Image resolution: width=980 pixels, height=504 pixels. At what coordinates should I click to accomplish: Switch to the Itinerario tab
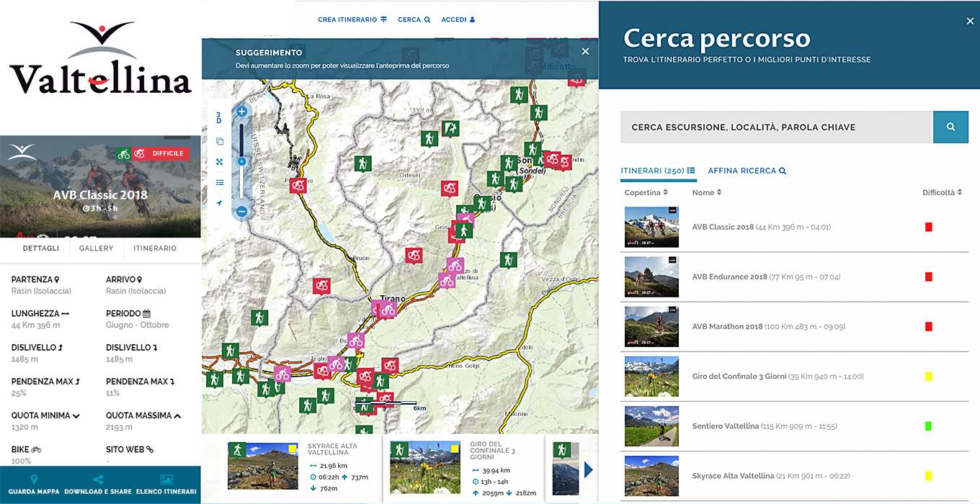pos(155,248)
